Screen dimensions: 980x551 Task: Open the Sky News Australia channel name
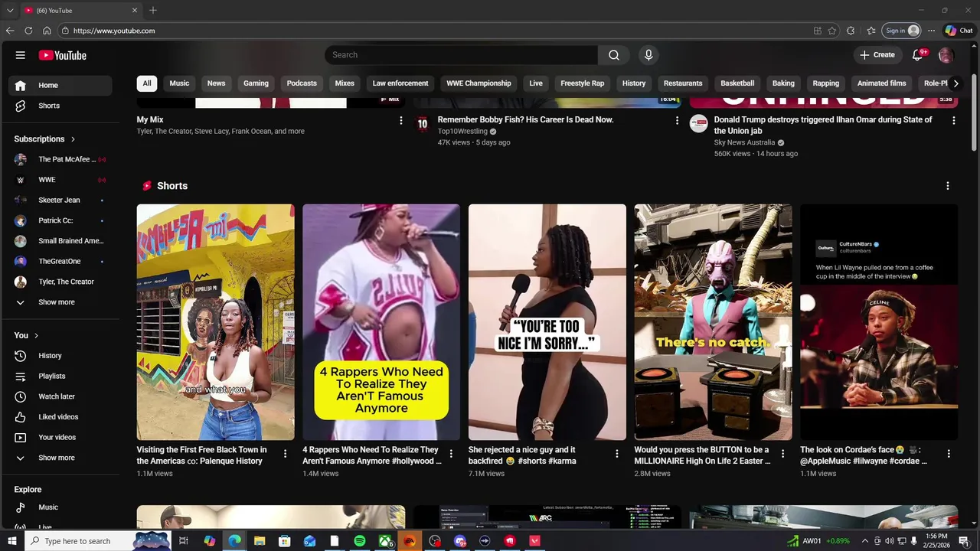744,142
